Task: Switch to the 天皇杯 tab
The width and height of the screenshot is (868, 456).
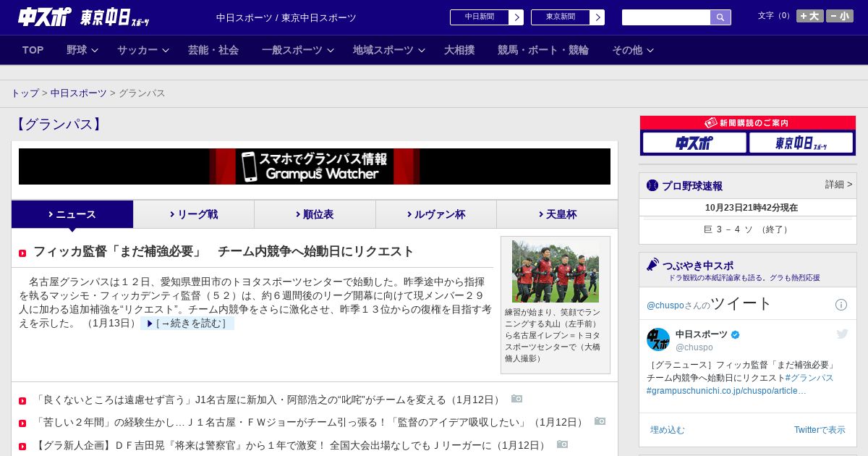Action: [557, 214]
